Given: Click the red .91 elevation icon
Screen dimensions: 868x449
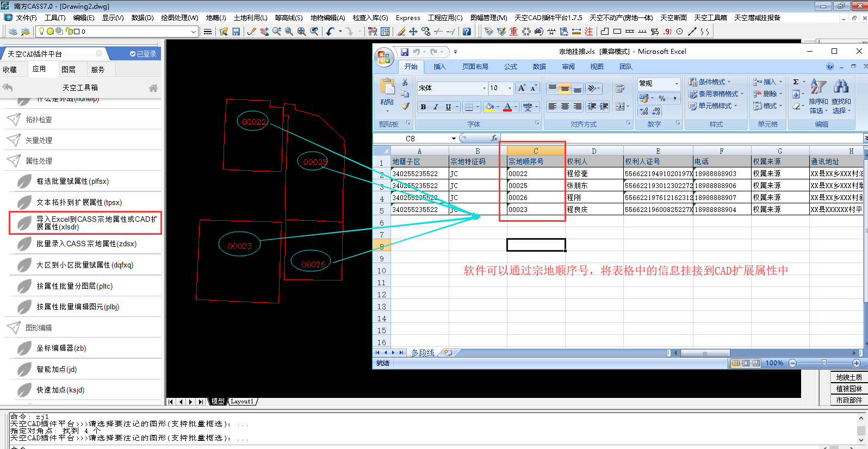Looking at the screenshot, I should (667, 32).
